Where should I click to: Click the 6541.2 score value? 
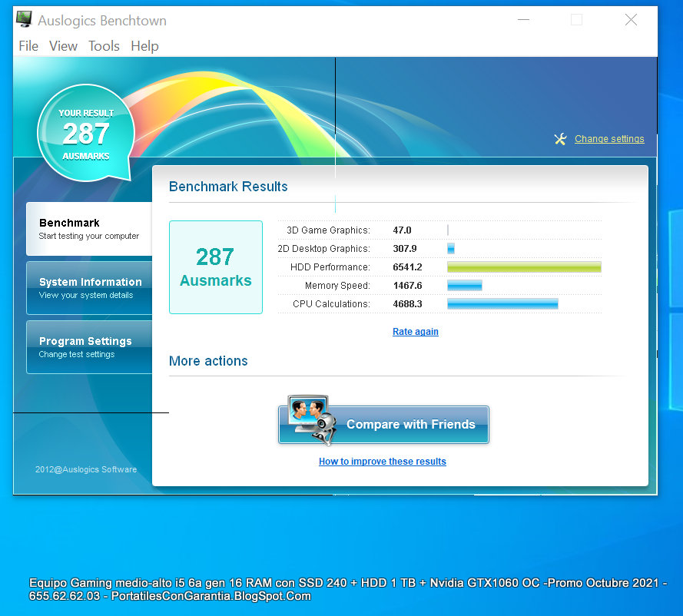point(407,267)
